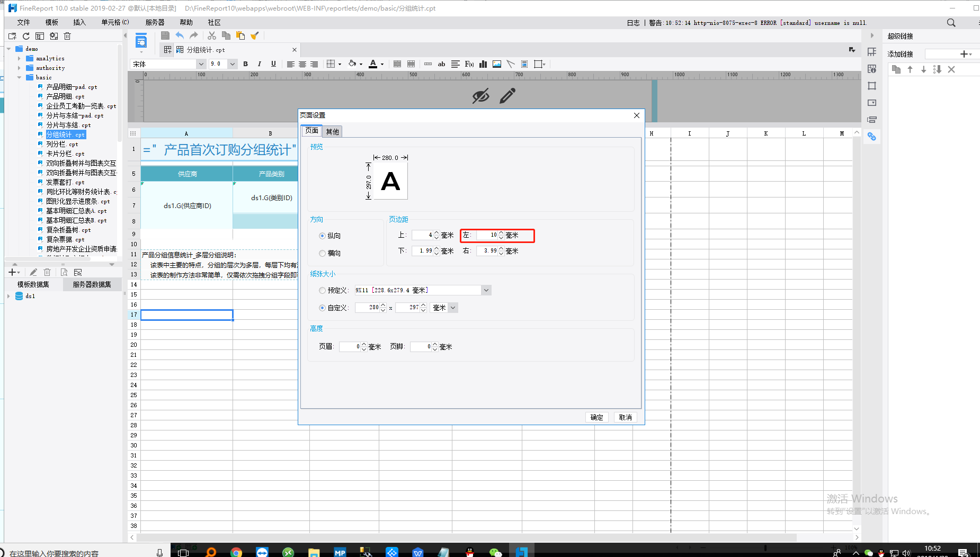Select landscape orientation 横向
This screenshot has height=557, width=980.
click(x=322, y=253)
